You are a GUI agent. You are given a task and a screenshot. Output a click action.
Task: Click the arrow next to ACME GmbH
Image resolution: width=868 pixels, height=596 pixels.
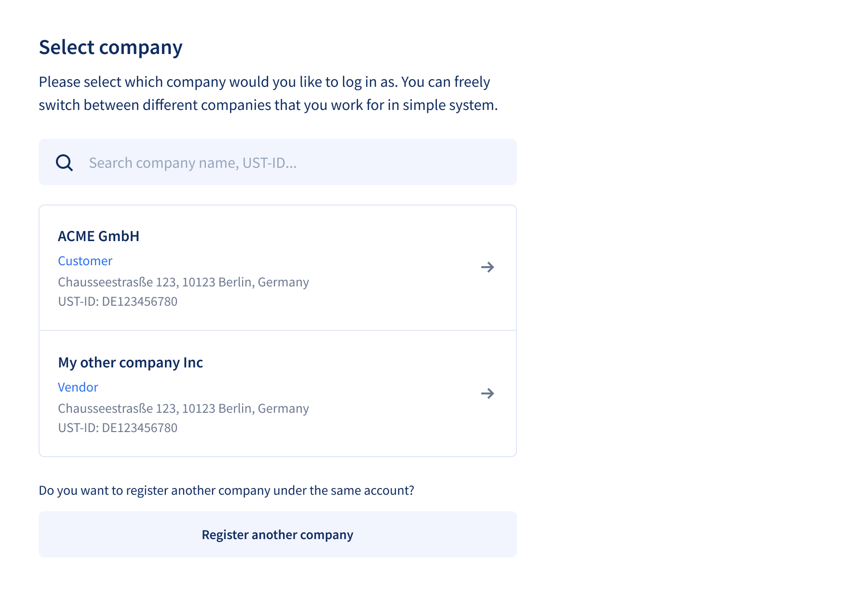click(x=488, y=267)
